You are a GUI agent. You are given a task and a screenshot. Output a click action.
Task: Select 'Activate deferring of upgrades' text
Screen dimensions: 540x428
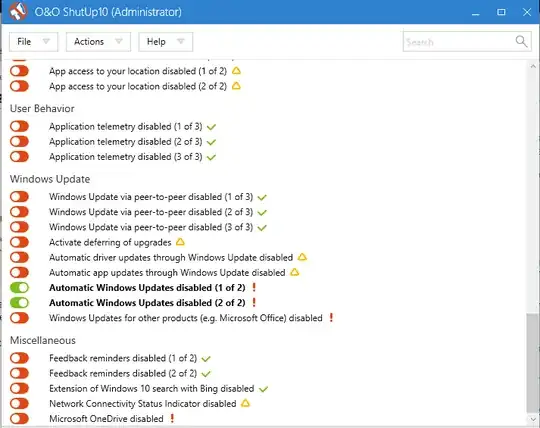[110, 242]
